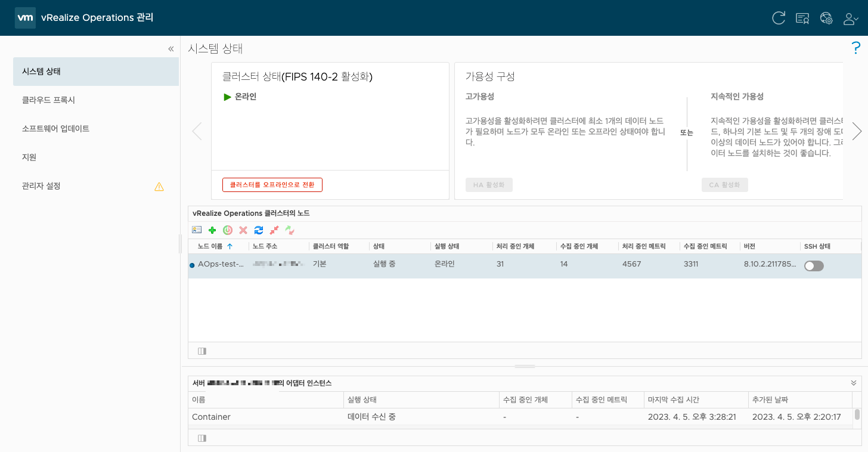This screenshot has width=868, height=452.
Task: Click the HA 활성화 button
Action: (x=489, y=185)
